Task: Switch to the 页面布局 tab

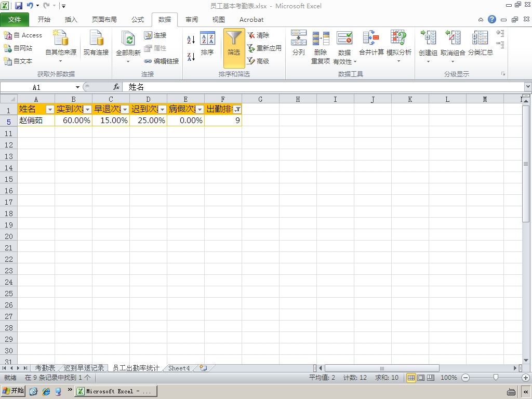Action: (104, 20)
